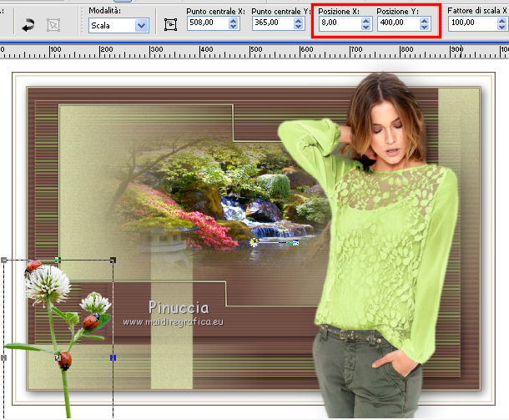Click the selection's left-middle edge handle
Viewport: 509px width, 420px height.
click(x=4, y=357)
